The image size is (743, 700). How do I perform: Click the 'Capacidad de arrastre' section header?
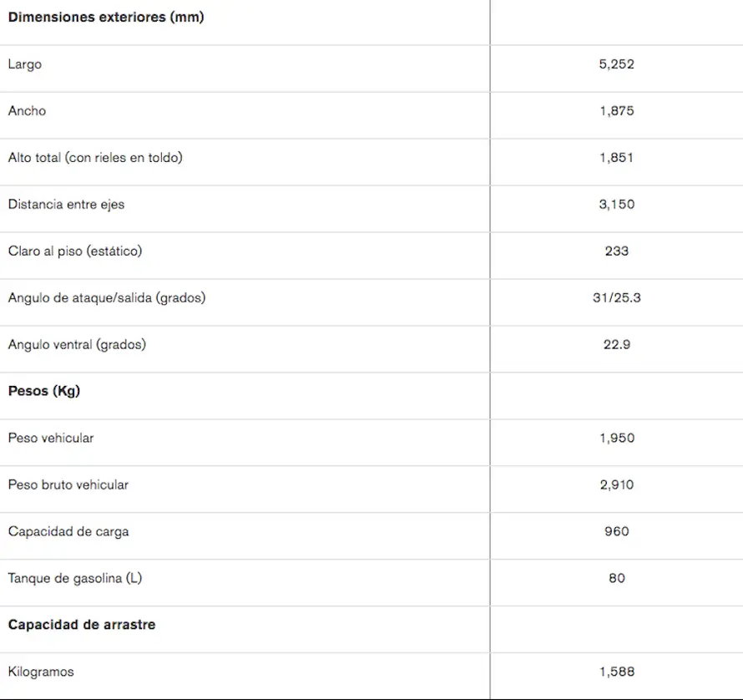82,625
